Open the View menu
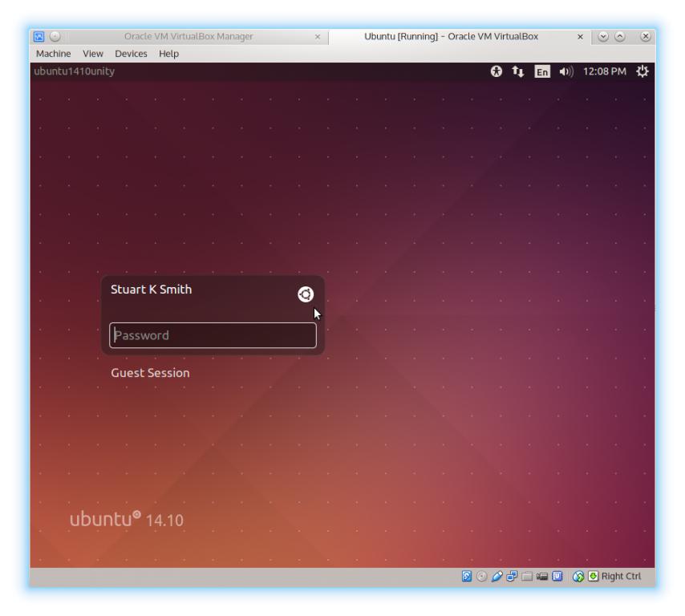The image size is (685, 616). [93, 54]
